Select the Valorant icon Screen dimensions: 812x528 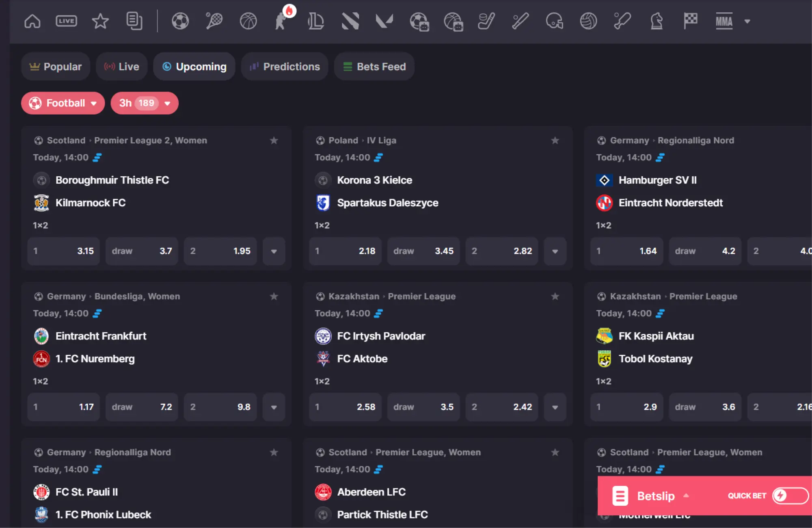(x=384, y=21)
